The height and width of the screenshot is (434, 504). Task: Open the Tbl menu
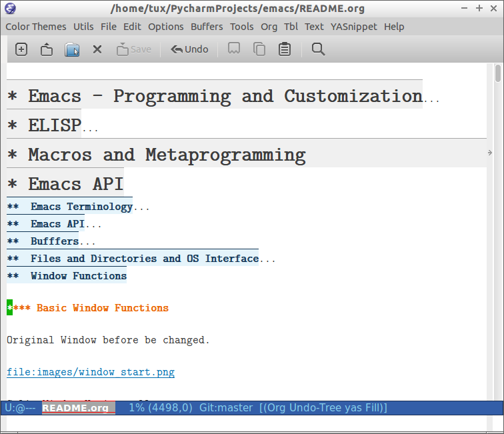[291, 27]
